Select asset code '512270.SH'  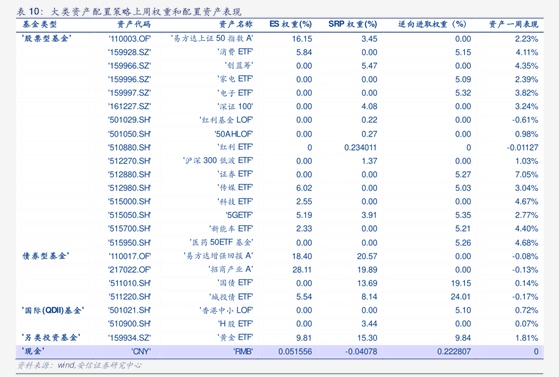(x=129, y=161)
